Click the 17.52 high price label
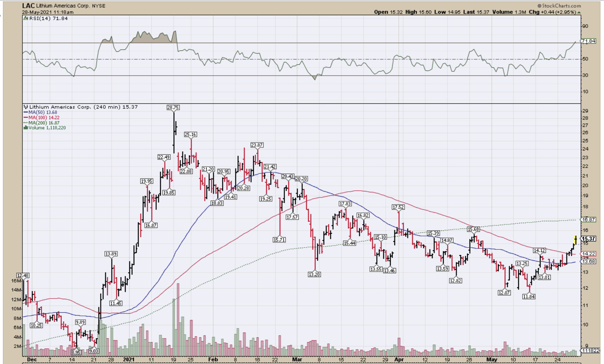 tap(398, 207)
